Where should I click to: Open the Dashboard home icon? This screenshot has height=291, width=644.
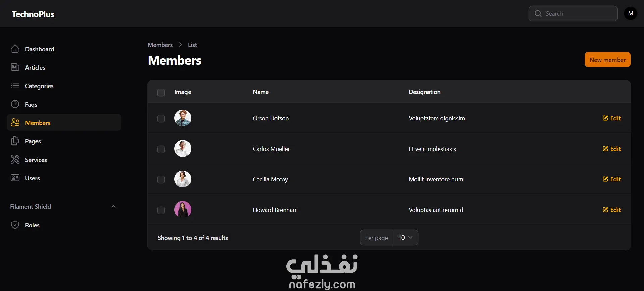tap(15, 49)
